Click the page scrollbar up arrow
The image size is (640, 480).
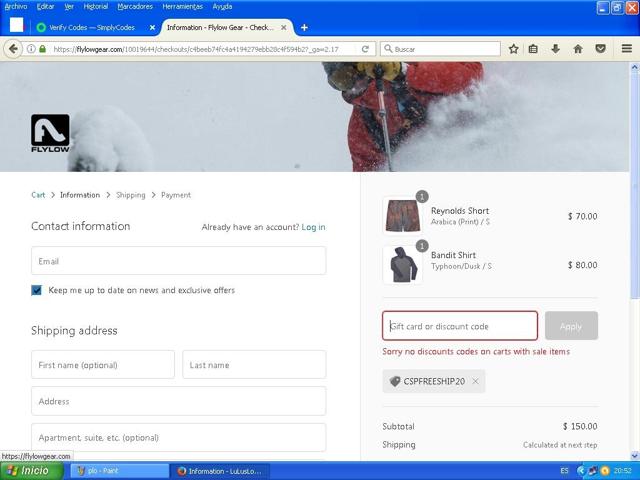pyautogui.click(x=635, y=67)
